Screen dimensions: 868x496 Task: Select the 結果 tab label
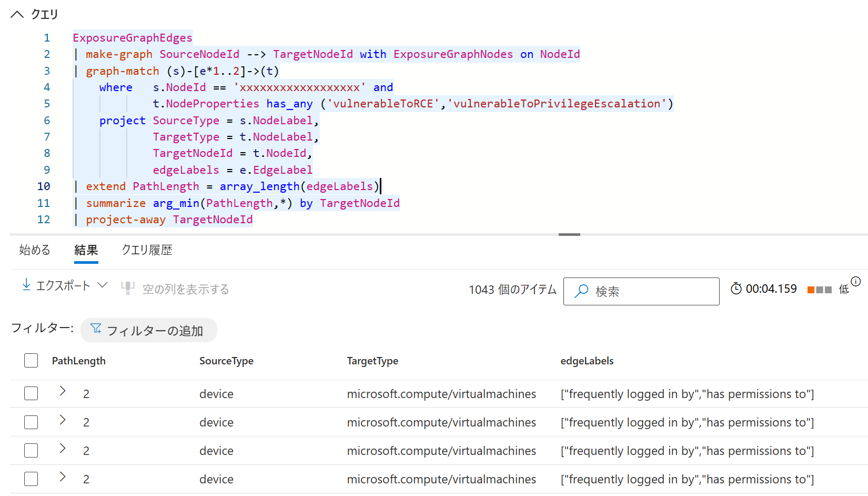(x=86, y=250)
